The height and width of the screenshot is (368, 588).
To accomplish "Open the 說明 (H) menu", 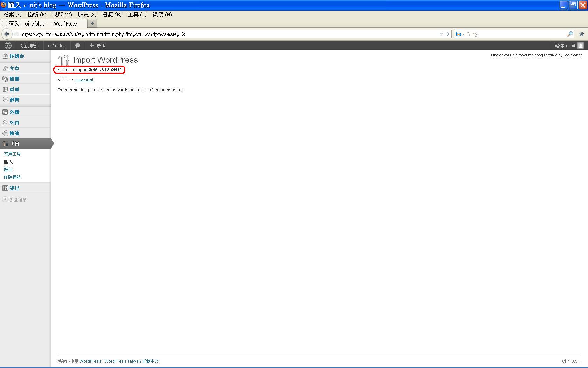I will [162, 15].
